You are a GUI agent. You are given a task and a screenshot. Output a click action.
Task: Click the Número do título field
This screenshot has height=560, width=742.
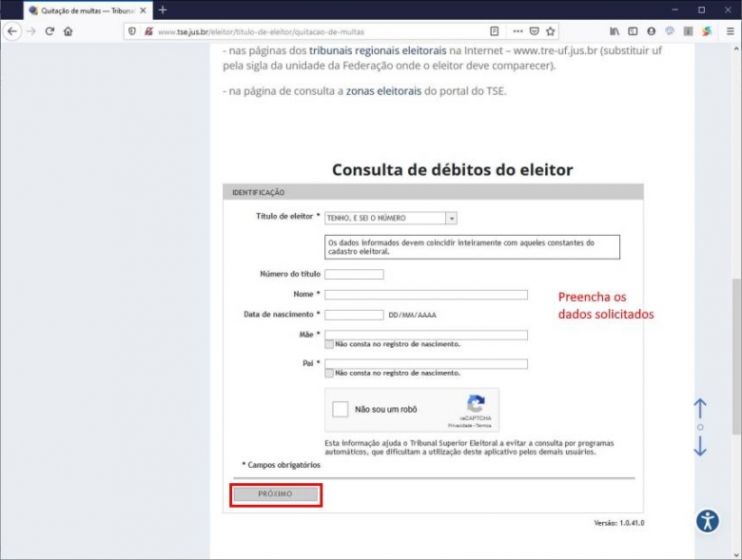point(354,275)
